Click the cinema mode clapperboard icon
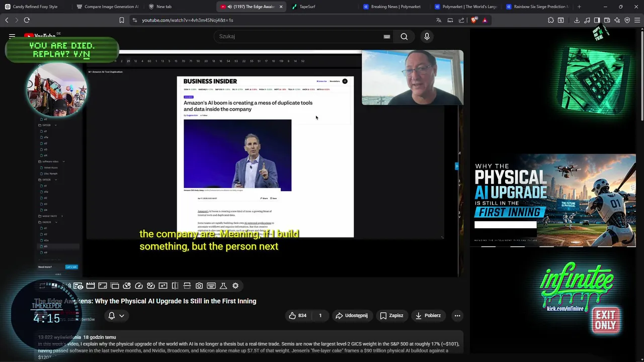Screen dimensions: 644x362 tap(91, 286)
